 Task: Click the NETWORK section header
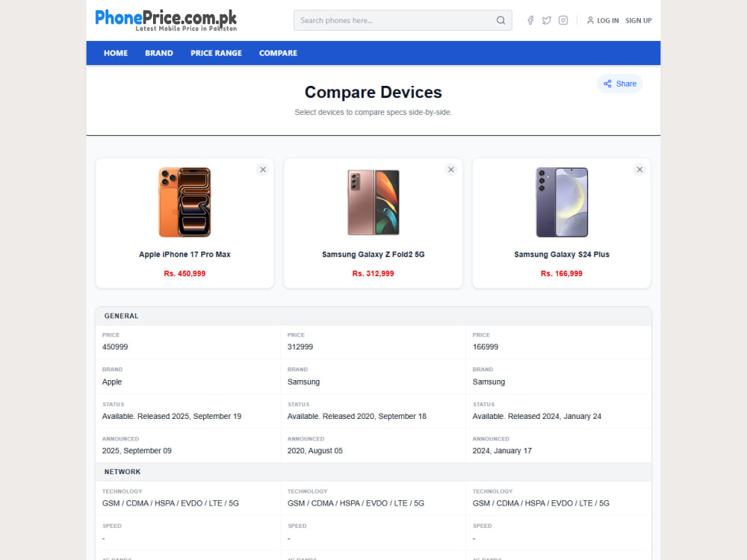pyautogui.click(x=373, y=472)
